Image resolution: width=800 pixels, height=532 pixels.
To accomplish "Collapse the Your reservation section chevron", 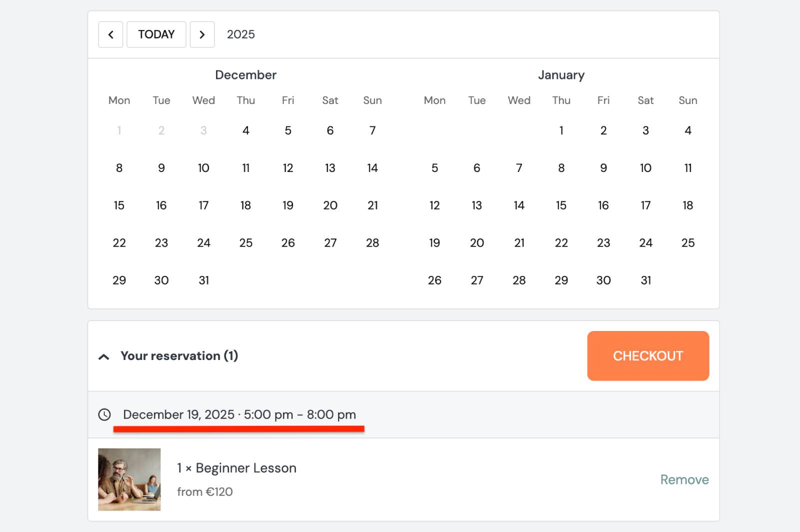I will (104, 356).
